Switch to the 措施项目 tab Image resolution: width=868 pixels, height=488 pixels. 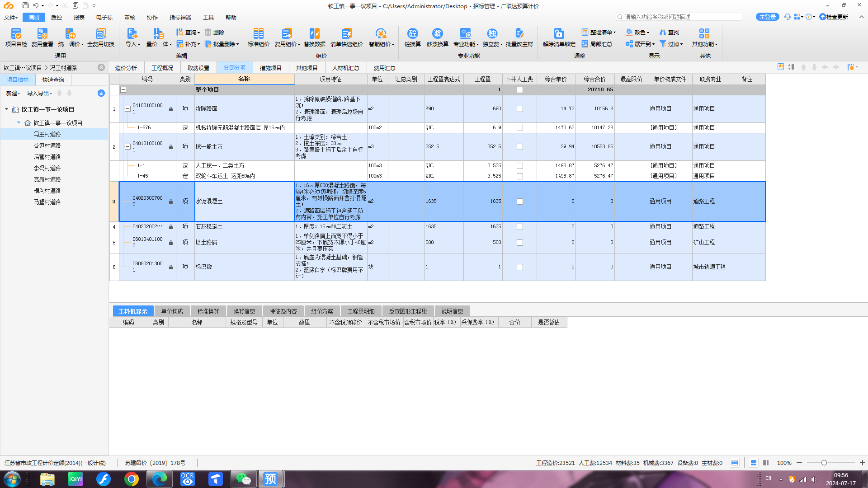click(270, 68)
